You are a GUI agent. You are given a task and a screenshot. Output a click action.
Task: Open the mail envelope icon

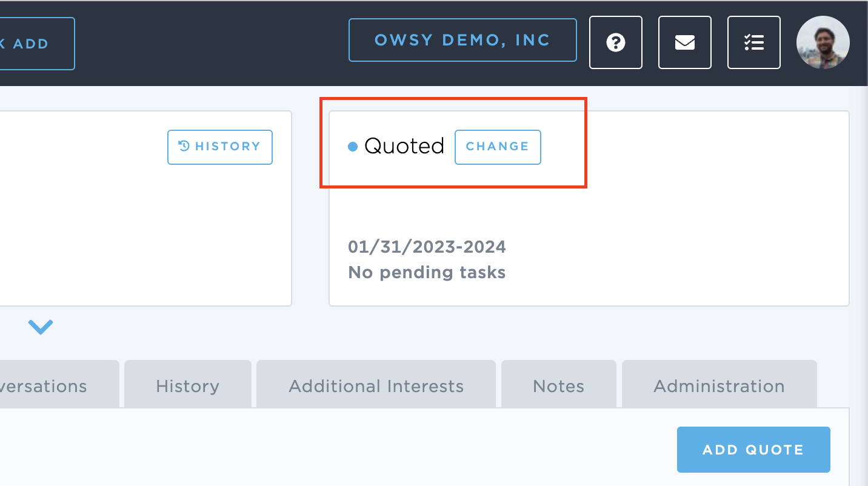[685, 42]
